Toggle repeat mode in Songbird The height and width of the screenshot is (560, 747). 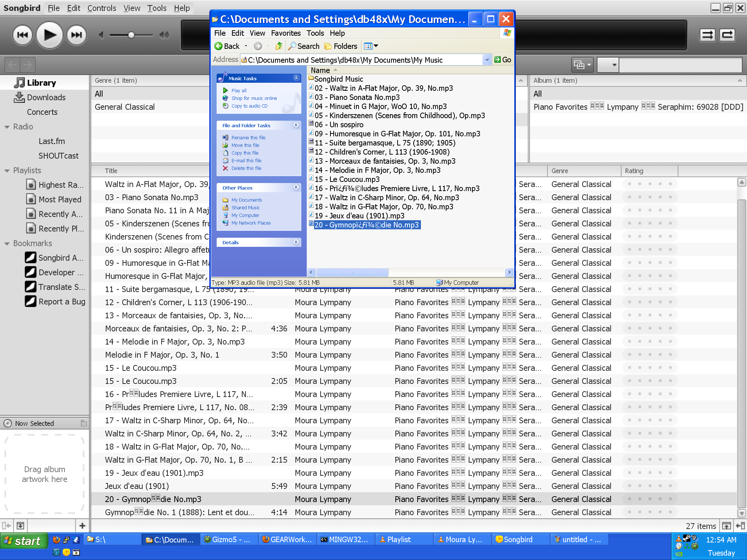[727, 35]
